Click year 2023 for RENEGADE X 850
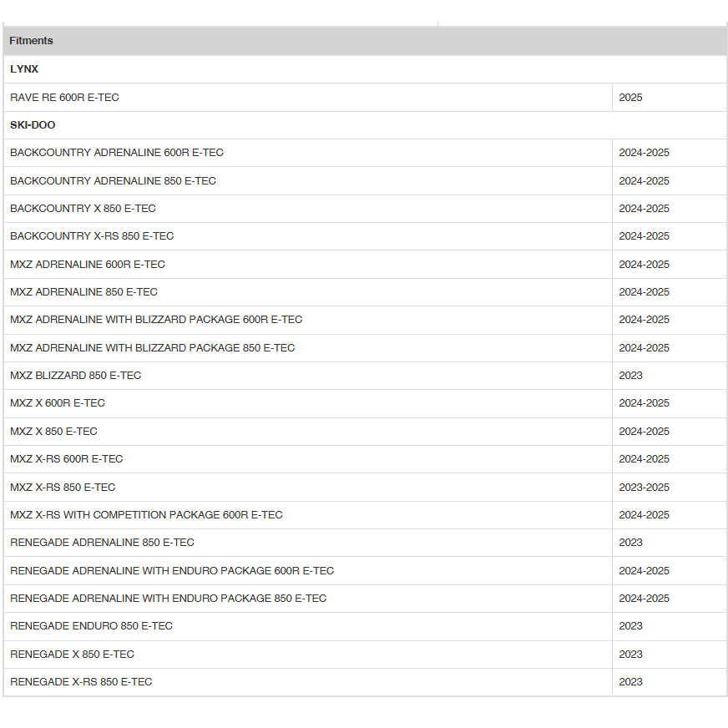The width and height of the screenshot is (728, 728). pos(630,655)
